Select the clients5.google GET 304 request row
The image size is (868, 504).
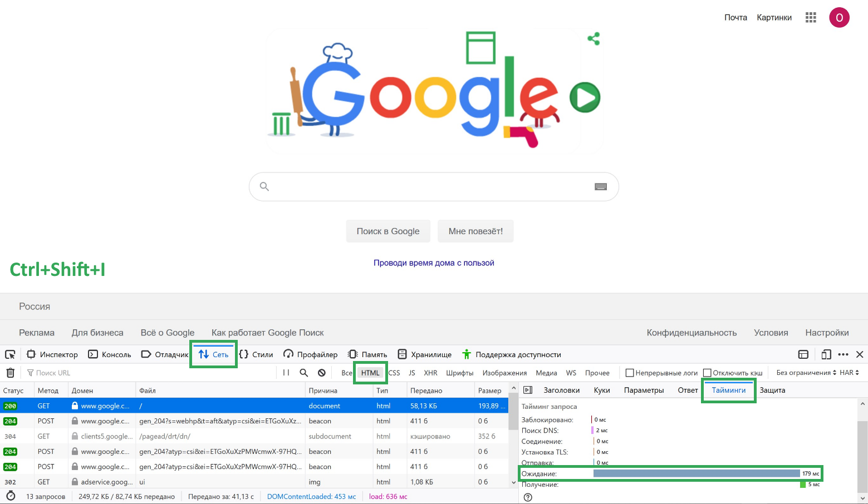[x=254, y=436]
